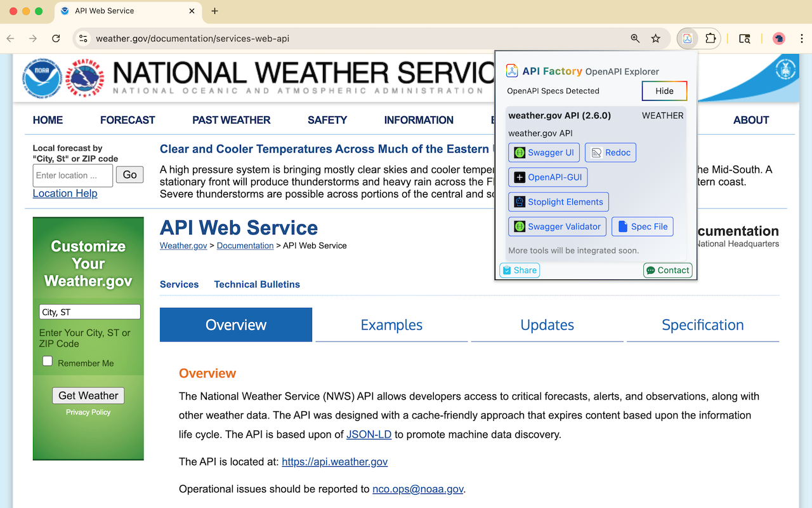The height and width of the screenshot is (508, 812).
Task: Open Swagger UI for weather.gov API
Action: [544, 152]
